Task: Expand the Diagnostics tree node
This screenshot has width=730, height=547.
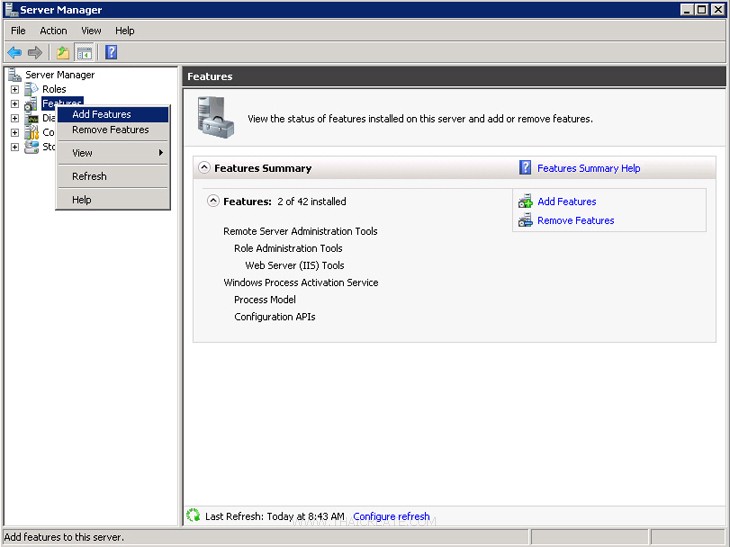Action: [x=15, y=118]
